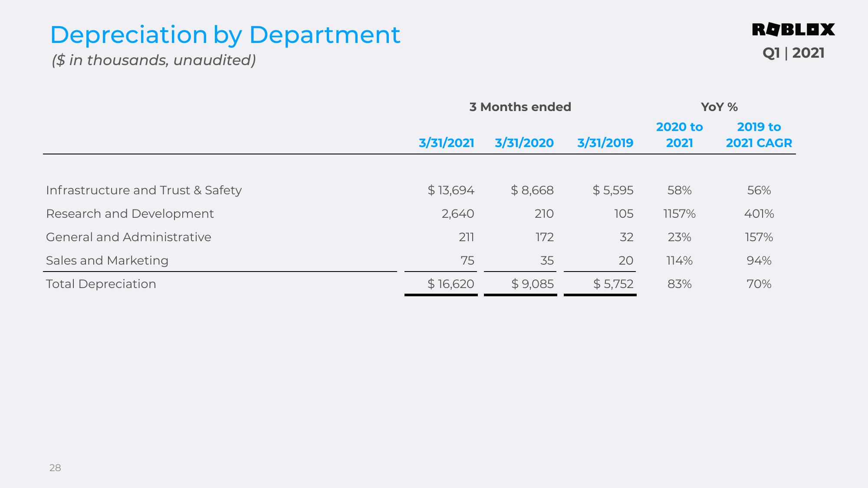Click the '$ 16,620' total
Screen dimensions: 868x488
pyautogui.click(x=451, y=284)
